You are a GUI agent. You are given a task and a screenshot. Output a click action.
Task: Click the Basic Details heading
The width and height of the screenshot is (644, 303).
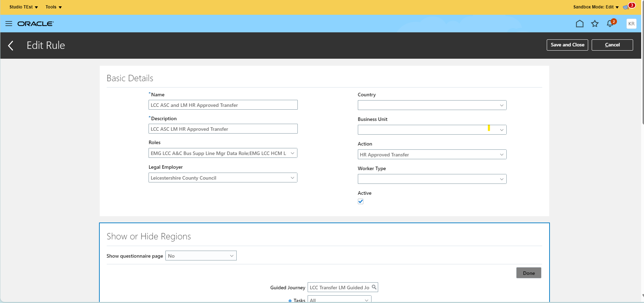130,78
